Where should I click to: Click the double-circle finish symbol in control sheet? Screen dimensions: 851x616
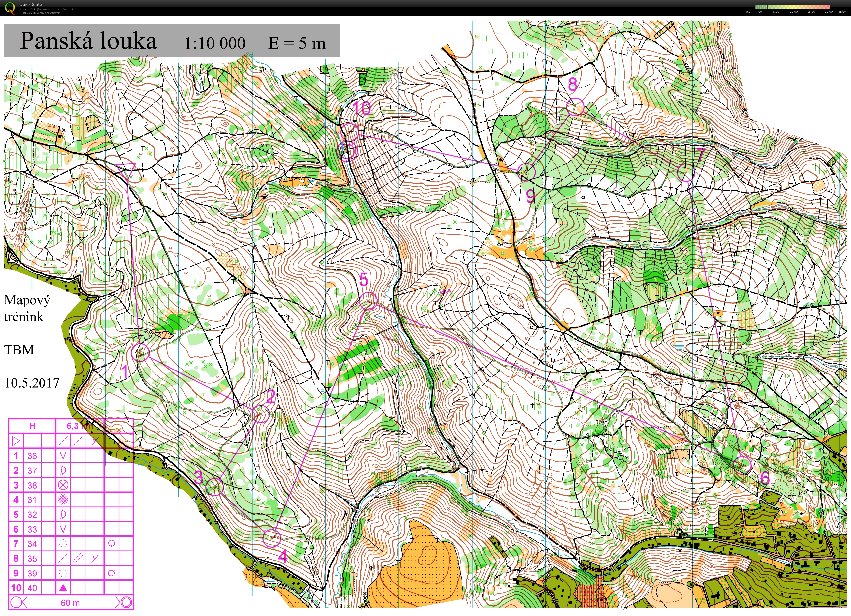point(126,603)
